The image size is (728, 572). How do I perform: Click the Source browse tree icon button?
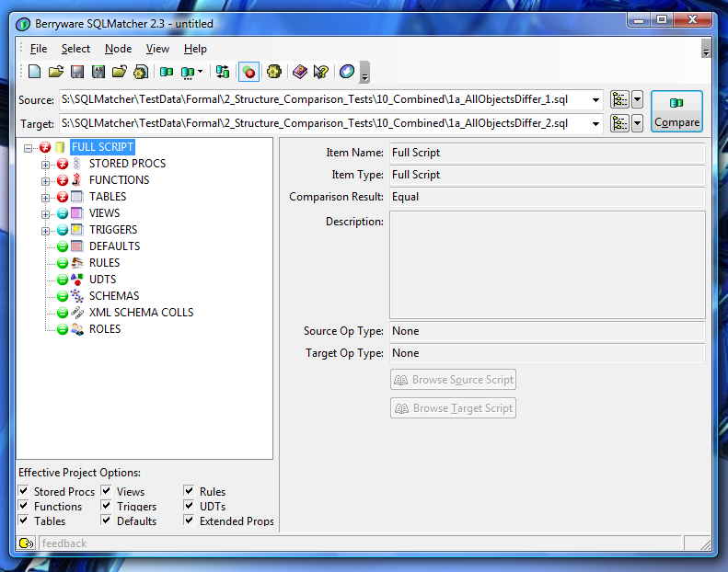point(619,99)
